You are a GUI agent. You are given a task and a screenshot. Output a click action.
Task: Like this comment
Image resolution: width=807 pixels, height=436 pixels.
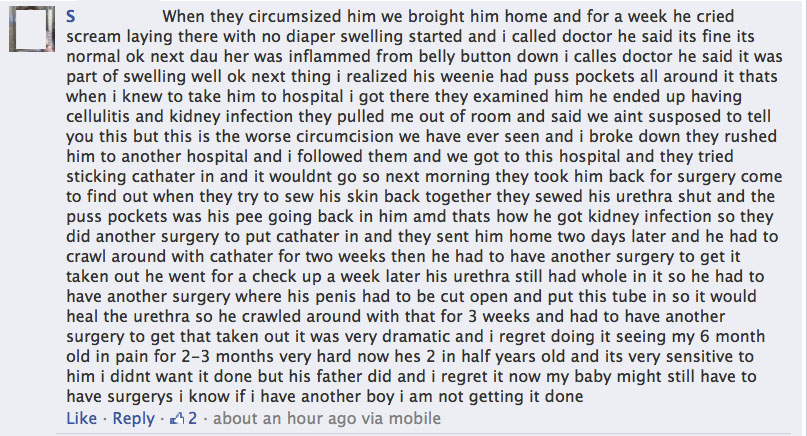point(81,418)
